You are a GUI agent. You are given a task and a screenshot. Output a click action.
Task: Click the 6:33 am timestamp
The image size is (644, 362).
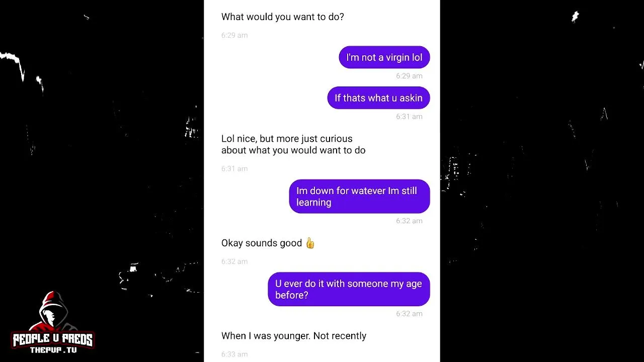pyautogui.click(x=234, y=354)
